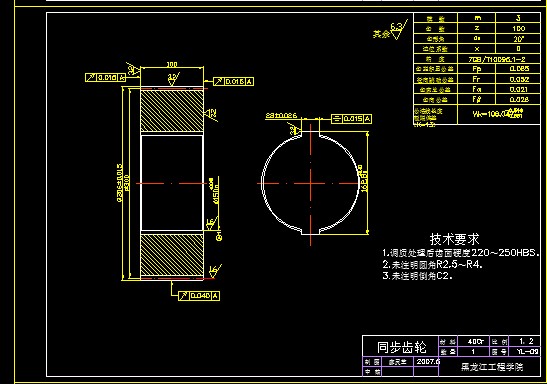Select the date 2007.6 in title block

[428, 362]
